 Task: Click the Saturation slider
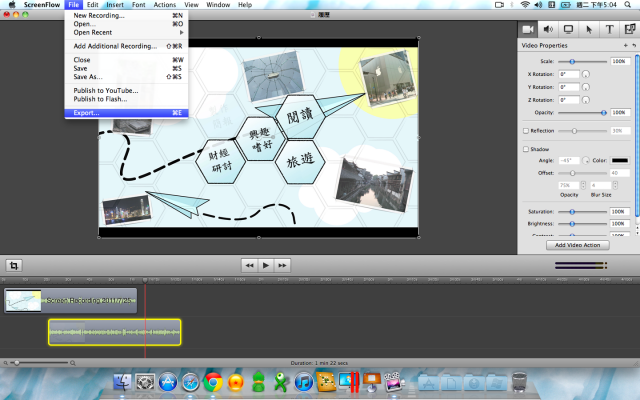(x=582, y=212)
